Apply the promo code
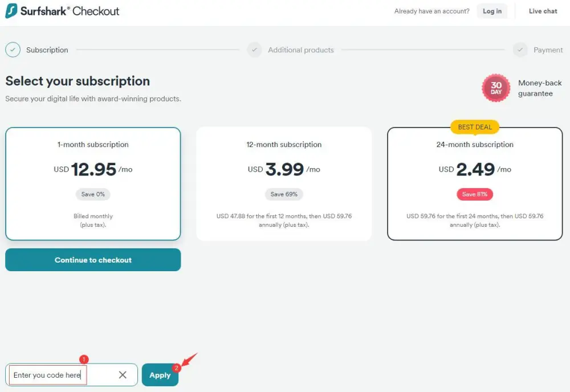 (160, 375)
